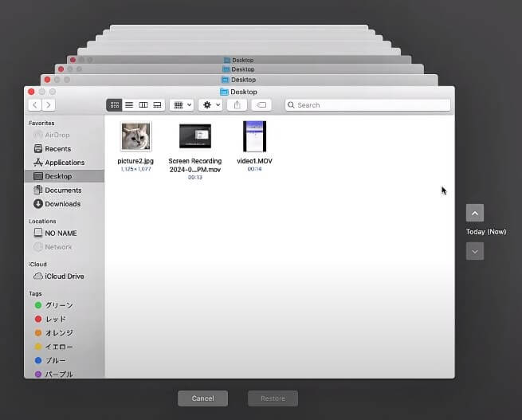Image resolution: width=522 pixels, height=420 pixels.
Task: Open Documents in the sidebar
Action: pos(65,190)
